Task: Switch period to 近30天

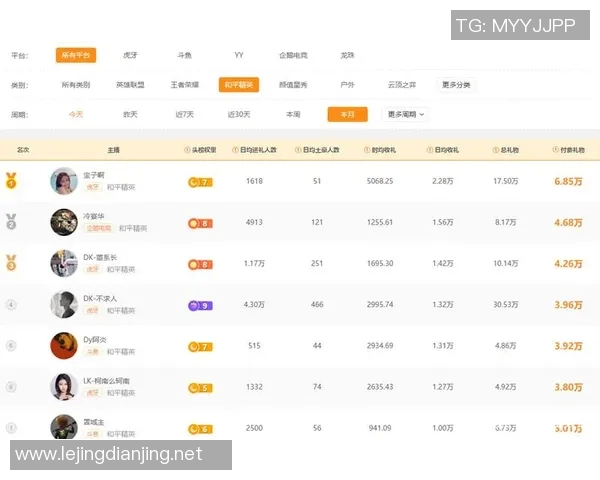Action: coord(239,114)
